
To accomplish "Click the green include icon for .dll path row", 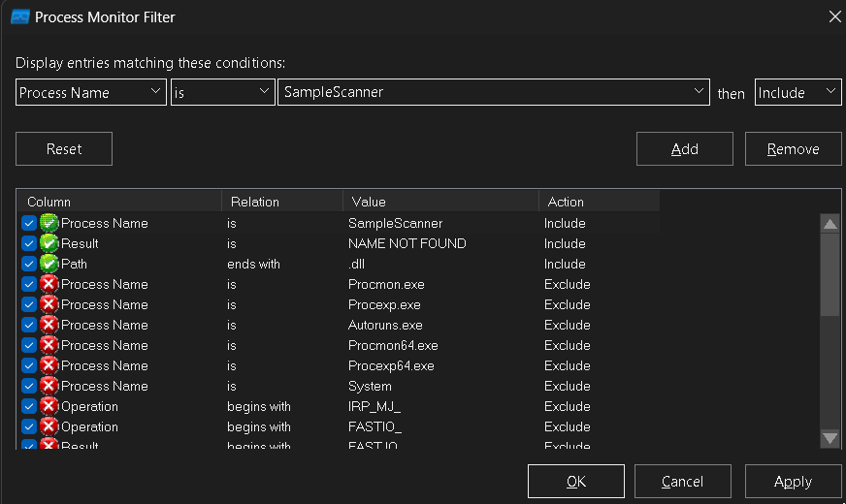I will pyautogui.click(x=49, y=264).
